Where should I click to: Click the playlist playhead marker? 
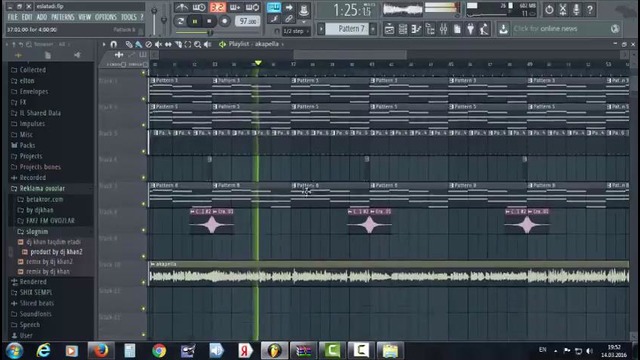tap(258, 63)
